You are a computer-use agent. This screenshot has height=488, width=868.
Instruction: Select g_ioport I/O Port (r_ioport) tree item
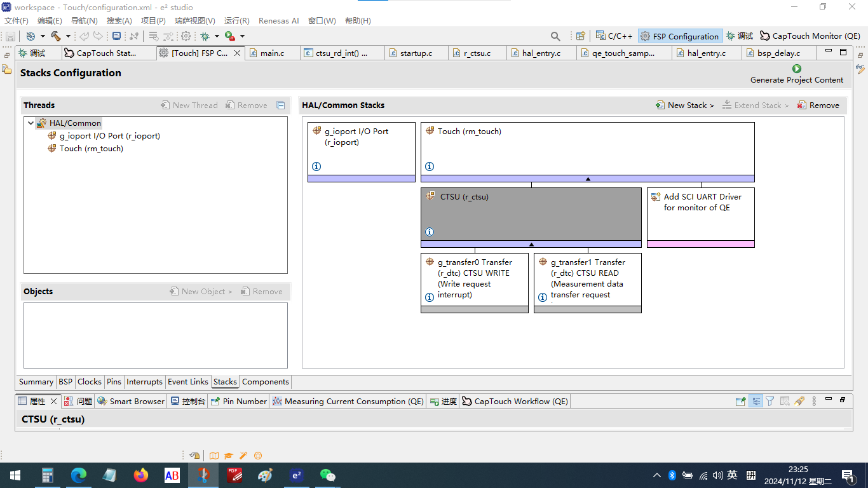tap(104, 135)
